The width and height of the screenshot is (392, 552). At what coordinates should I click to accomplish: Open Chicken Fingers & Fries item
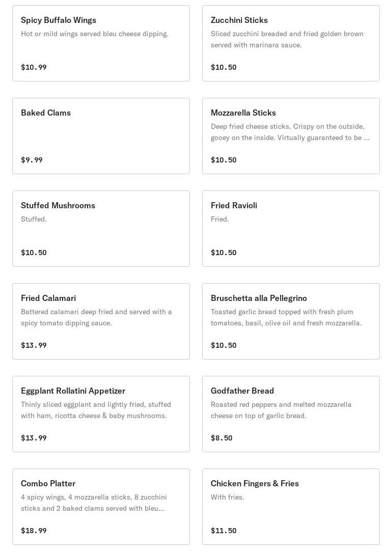point(291,507)
